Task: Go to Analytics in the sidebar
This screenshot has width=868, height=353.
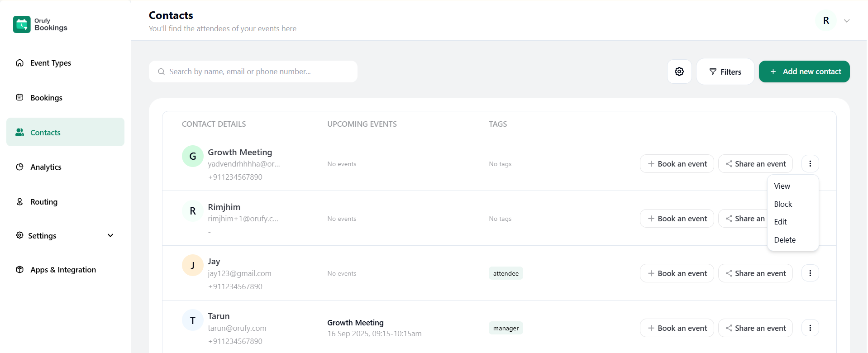Action: [46, 167]
